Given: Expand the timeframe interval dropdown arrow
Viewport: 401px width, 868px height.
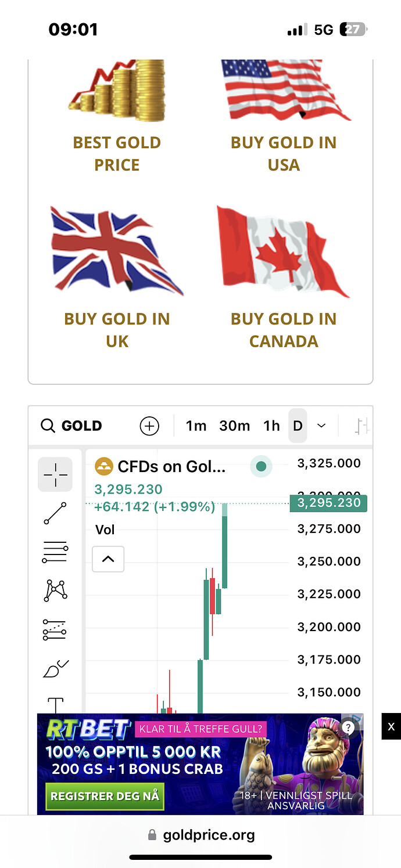Looking at the screenshot, I should pos(321,426).
